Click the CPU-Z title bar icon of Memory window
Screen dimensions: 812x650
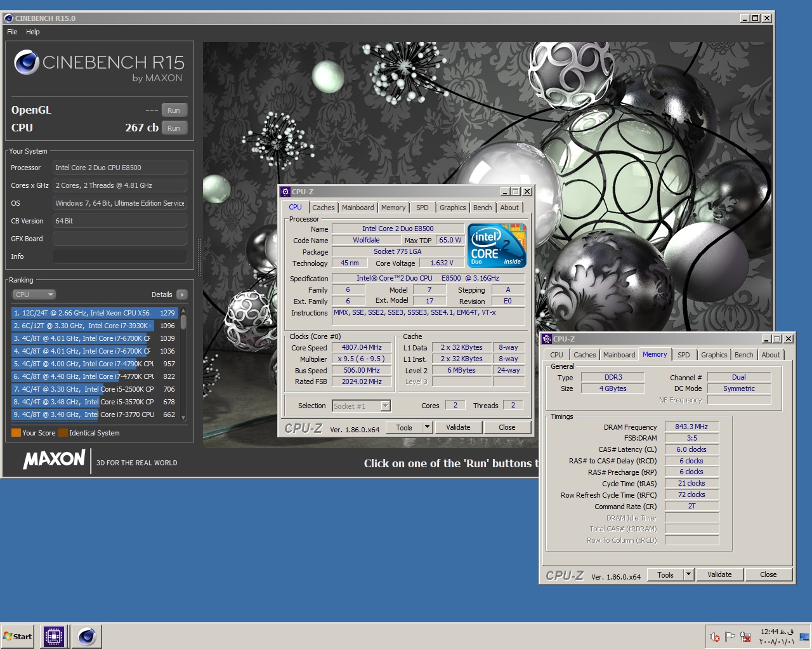(547, 339)
